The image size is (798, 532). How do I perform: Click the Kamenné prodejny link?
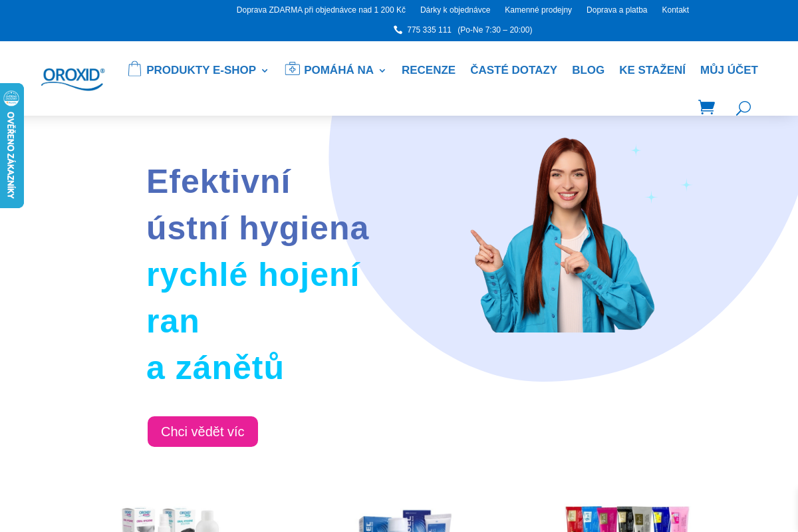coord(538,10)
